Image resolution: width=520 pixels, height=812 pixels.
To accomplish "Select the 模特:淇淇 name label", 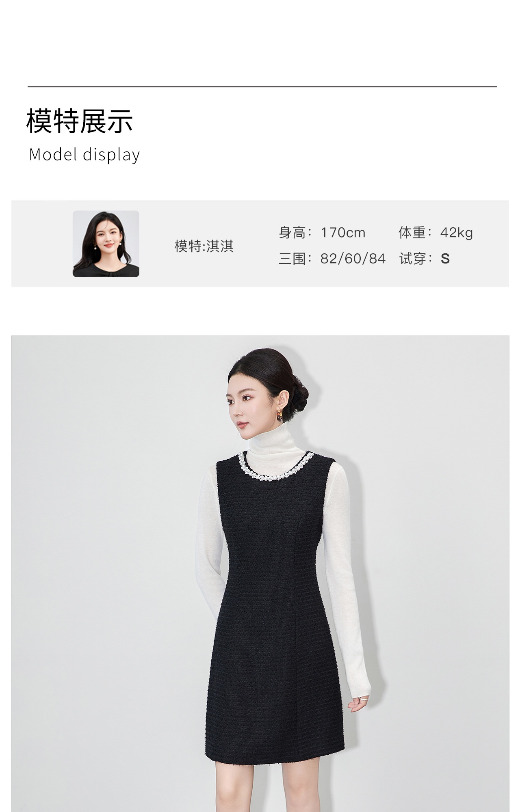I will coord(204,246).
